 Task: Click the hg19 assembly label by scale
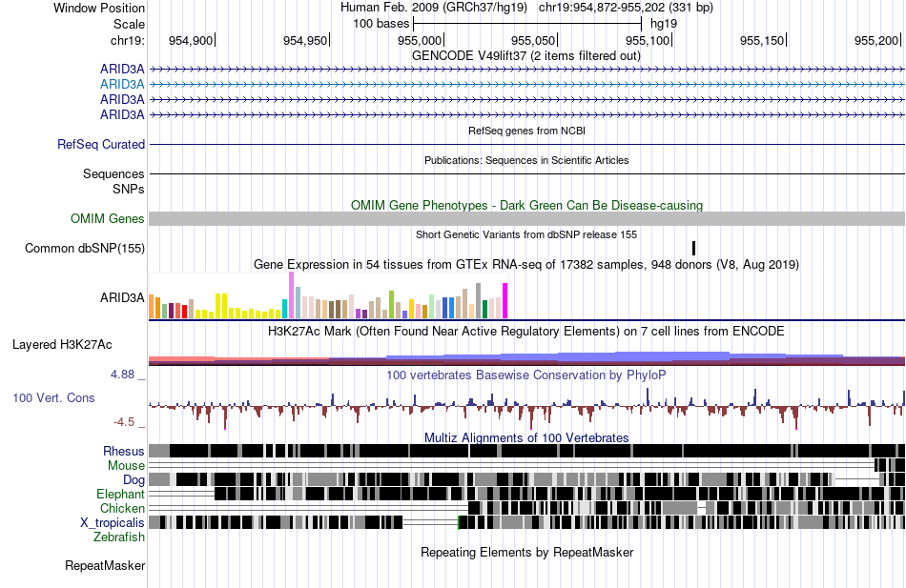(664, 24)
